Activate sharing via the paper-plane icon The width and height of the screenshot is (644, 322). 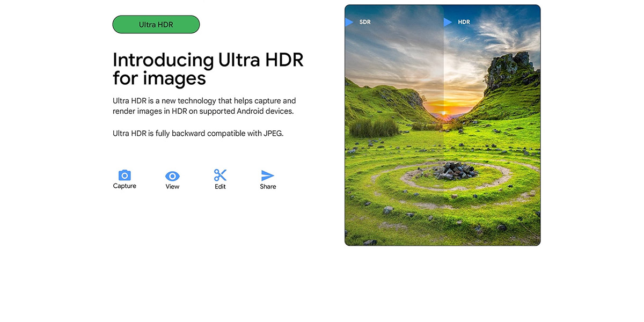point(267,174)
